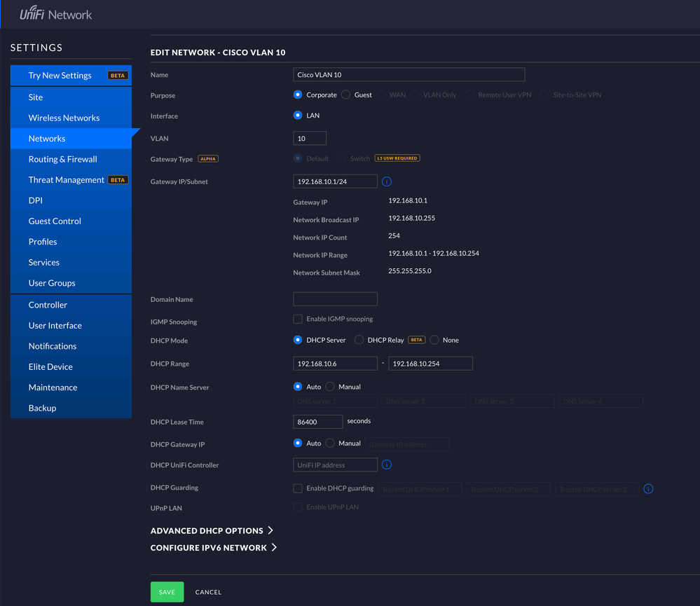
Task: Click the Domain Name field
Action: tap(335, 299)
